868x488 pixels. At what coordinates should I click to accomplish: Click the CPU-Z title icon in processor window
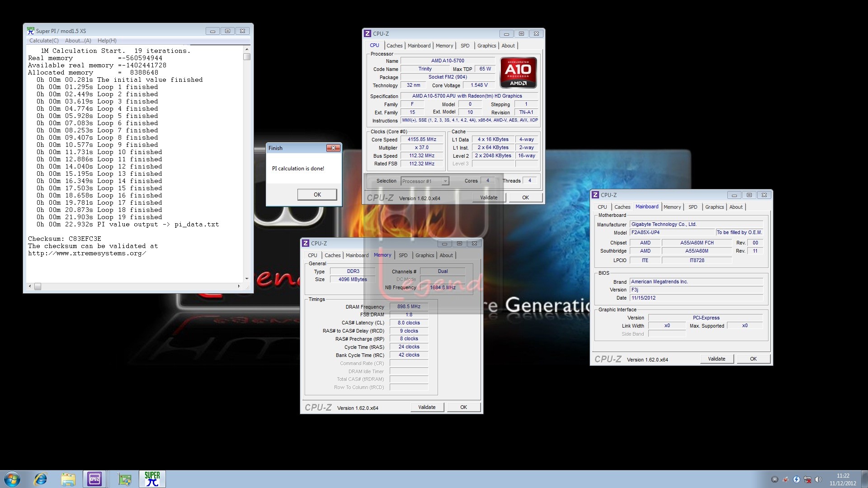[x=368, y=33]
